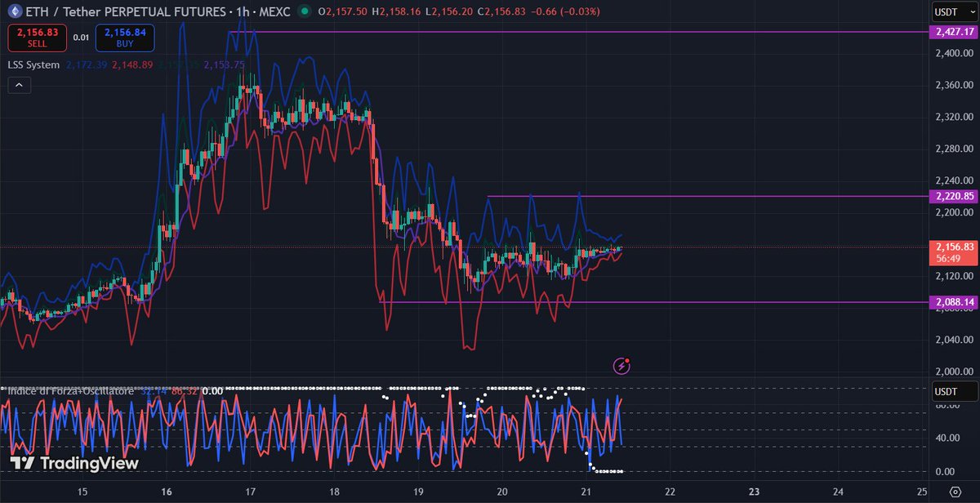
Task: Click the 0.01 spread value
Action: pyautogui.click(x=81, y=38)
